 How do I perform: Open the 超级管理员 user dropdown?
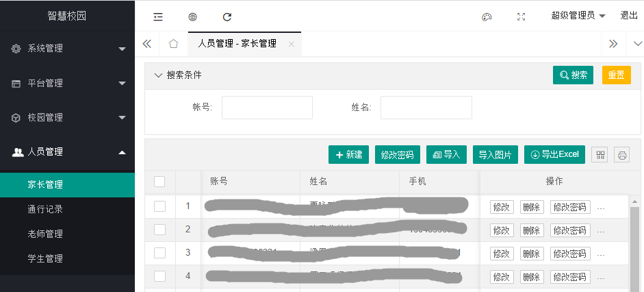tap(578, 16)
